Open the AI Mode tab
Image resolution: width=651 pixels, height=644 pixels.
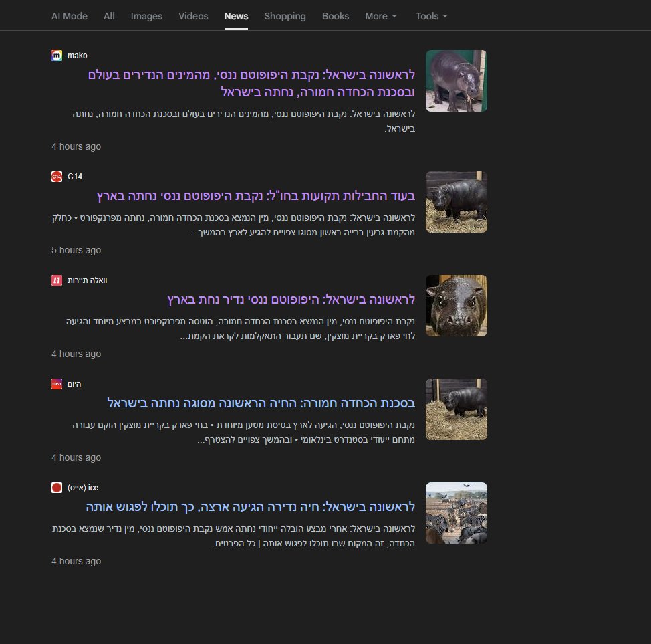tap(69, 16)
